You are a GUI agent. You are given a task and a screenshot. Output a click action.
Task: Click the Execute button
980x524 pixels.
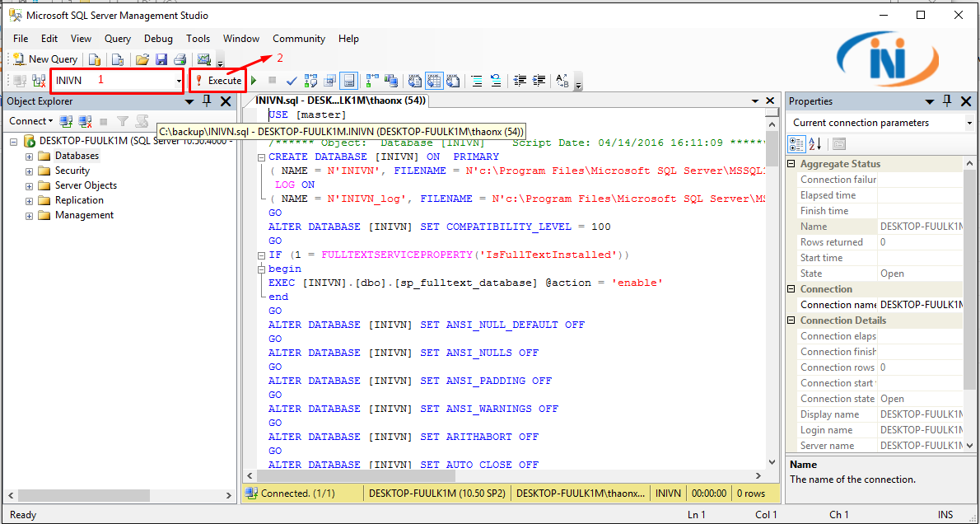point(218,81)
